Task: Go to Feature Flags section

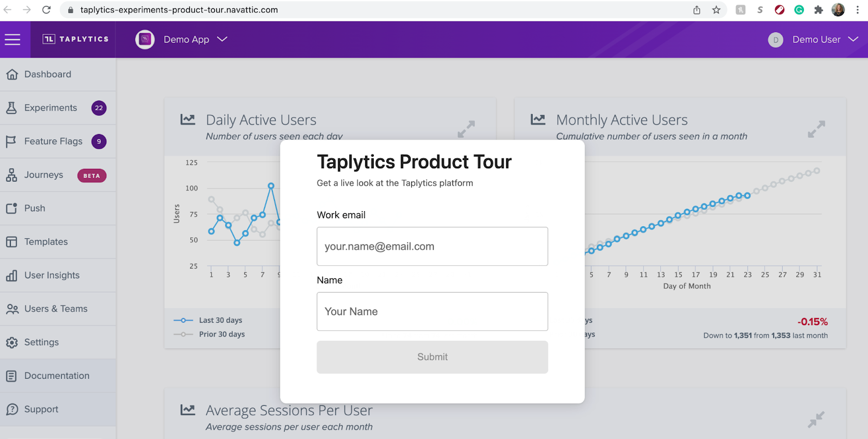Action: tap(58, 142)
